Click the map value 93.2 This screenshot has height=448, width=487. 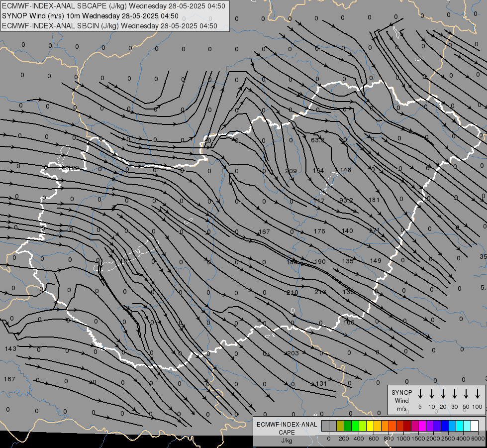point(346,201)
